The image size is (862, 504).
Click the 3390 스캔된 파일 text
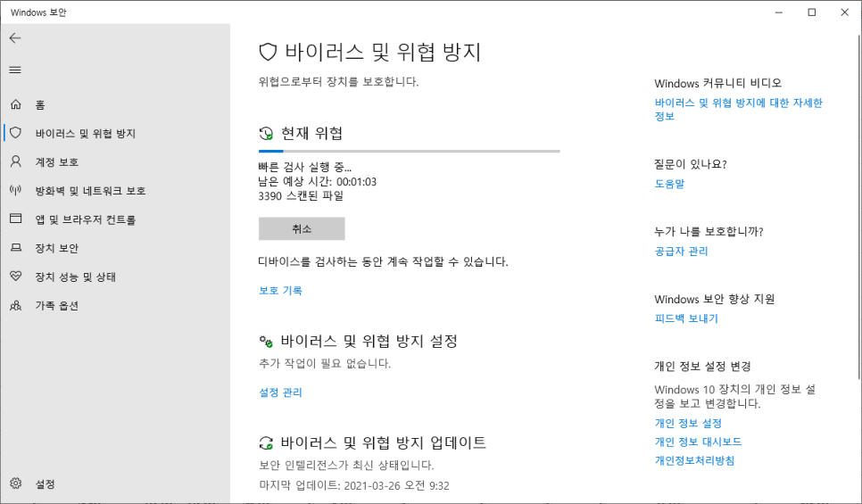[x=301, y=195]
